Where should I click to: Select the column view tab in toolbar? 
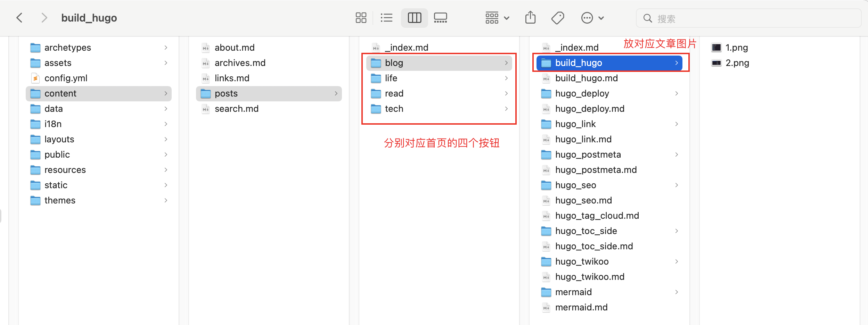[x=415, y=18]
